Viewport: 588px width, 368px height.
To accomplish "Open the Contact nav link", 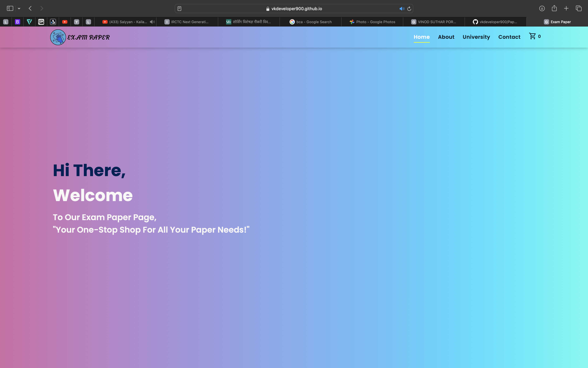I will coord(509,37).
